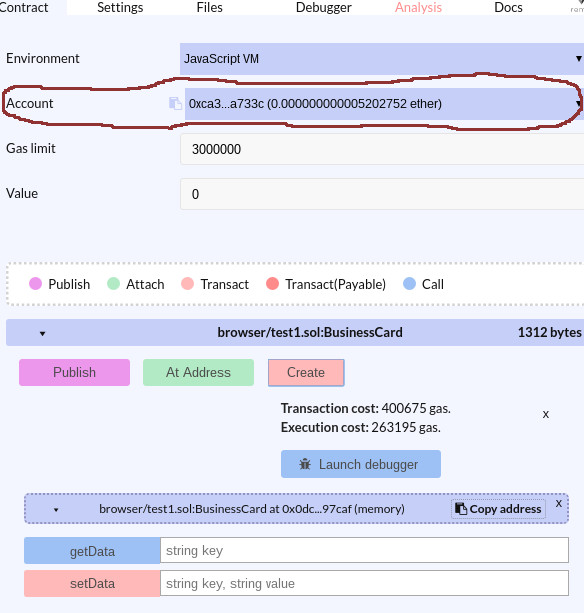The width and height of the screenshot is (584, 613).
Task: Focus the setData string key, value field
Action: pyautogui.click(x=364, y=583)
